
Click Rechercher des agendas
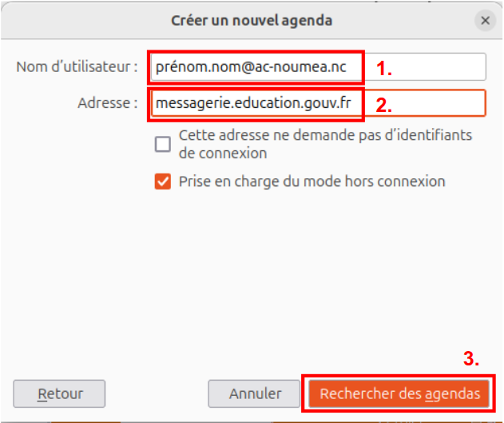tap(399, 393)
